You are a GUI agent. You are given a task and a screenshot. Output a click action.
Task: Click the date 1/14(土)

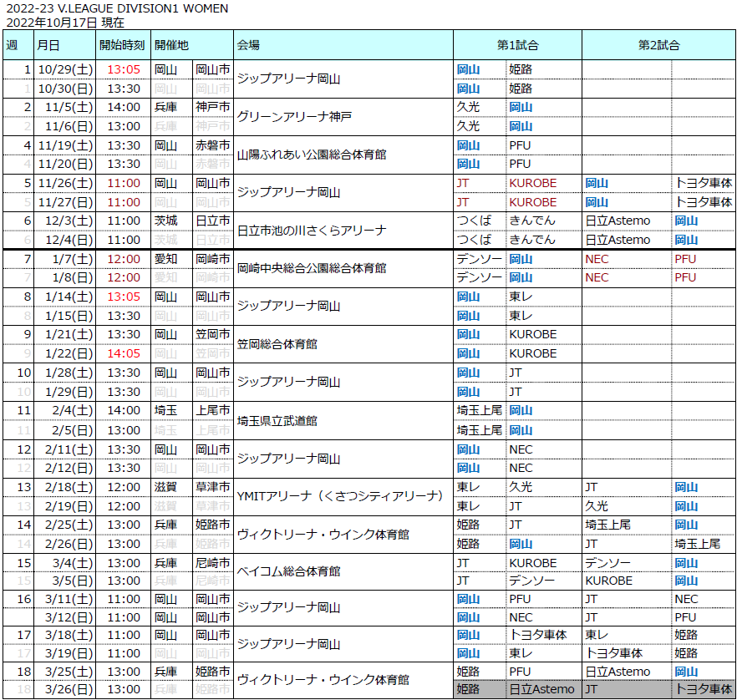[x=69, y=297]
